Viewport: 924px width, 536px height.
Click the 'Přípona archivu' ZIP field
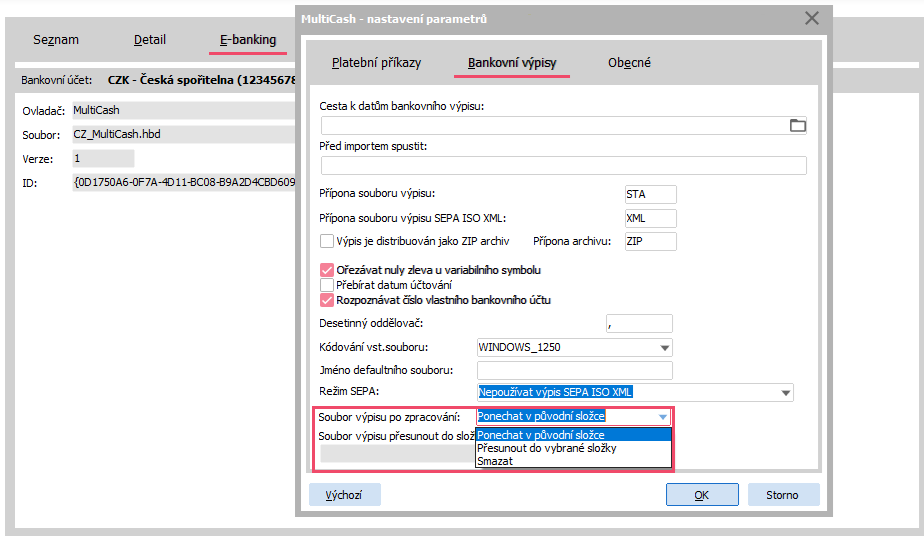651,241
